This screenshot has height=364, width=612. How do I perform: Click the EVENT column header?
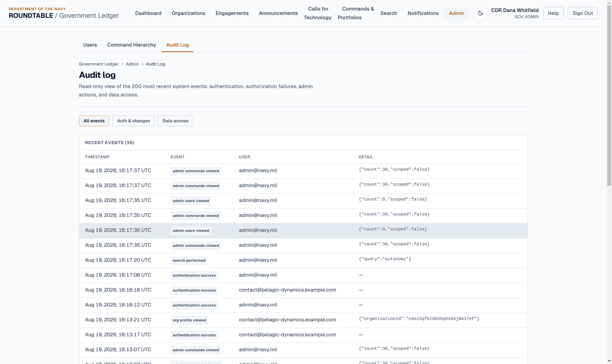[177, 157]
